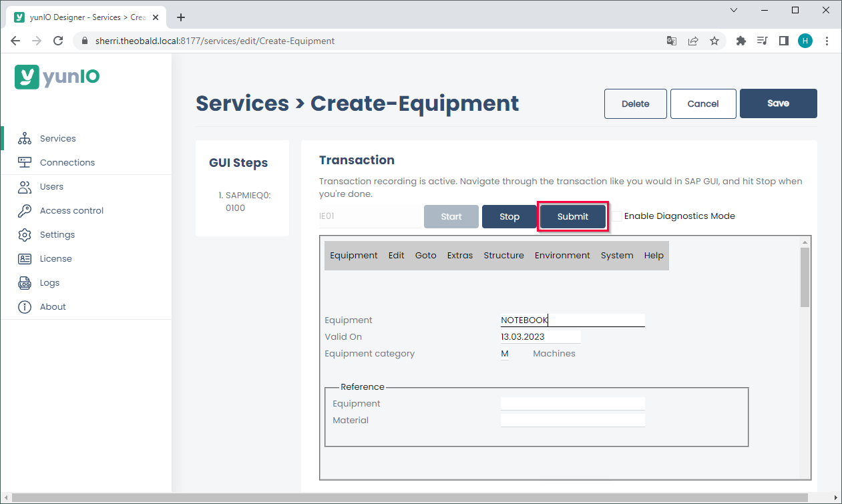Click the Reference Material input field
The image size is (842, 504).
[573, 421]
